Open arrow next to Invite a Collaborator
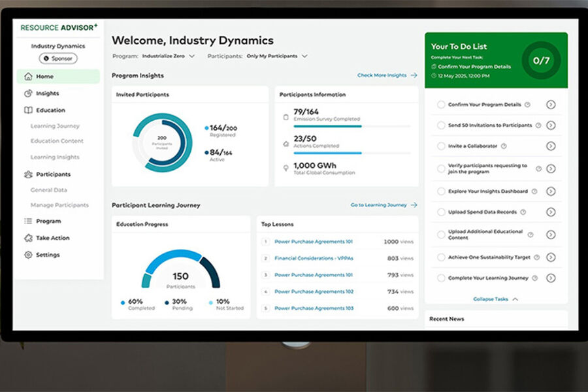The height and width of the screenshot is (392, 588). pyautogui.click(x=551, y=146)
